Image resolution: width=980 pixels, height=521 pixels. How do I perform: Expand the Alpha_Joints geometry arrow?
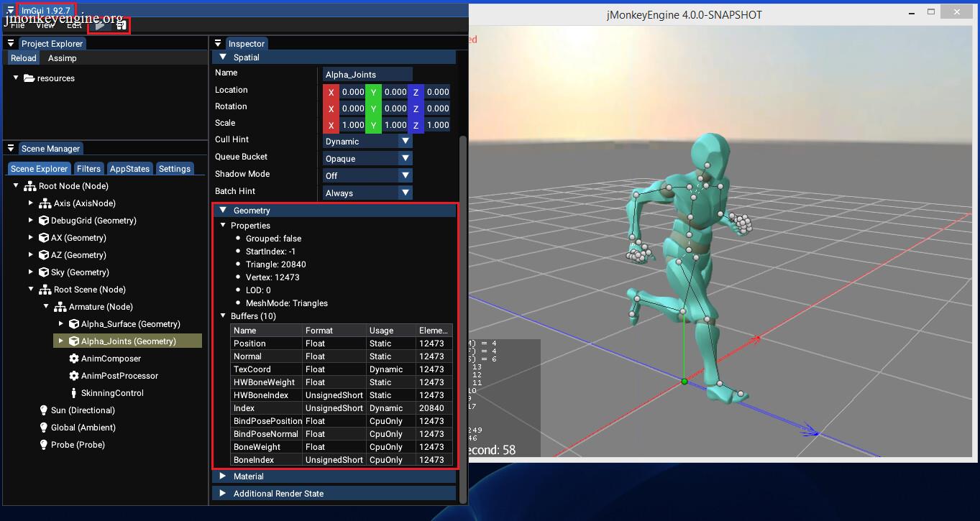pos(61,341)
